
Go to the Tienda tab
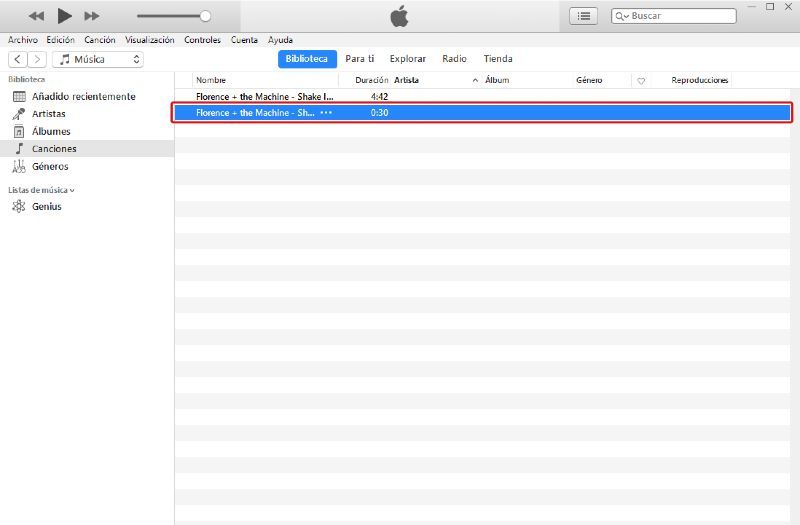(x=498, y=59)
